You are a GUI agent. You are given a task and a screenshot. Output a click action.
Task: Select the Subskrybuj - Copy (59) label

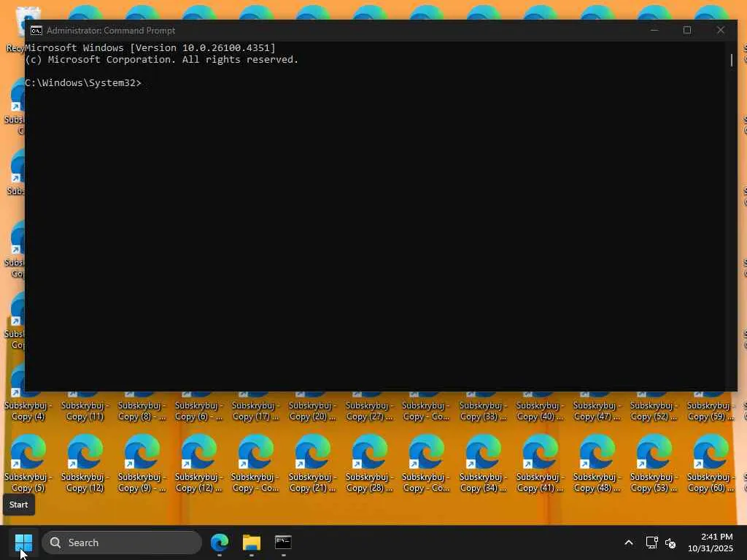[x=711, y=411]
